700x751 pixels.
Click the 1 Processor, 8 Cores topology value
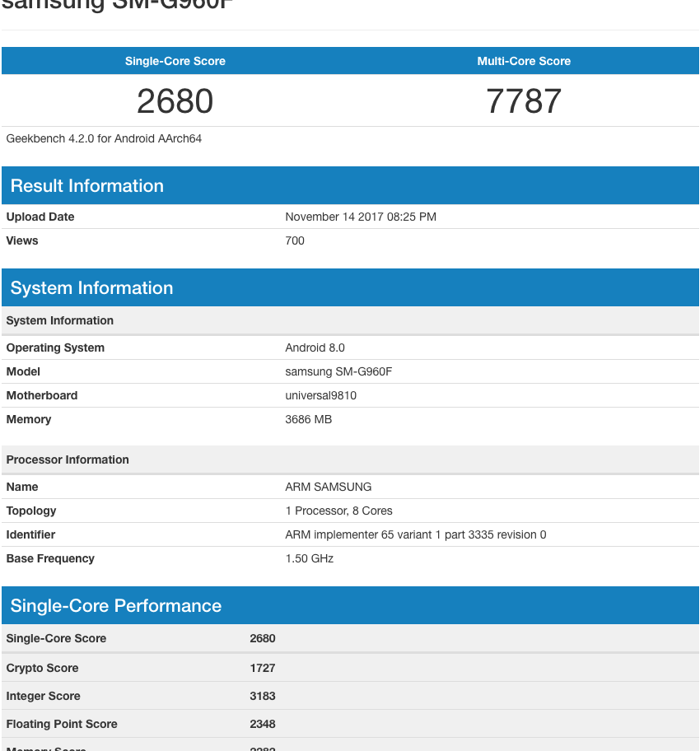(338, 511)
